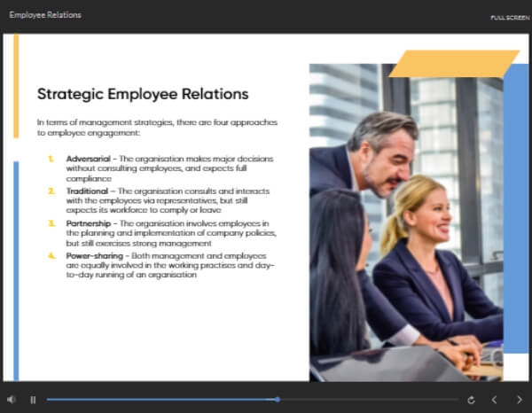Pause the slide playback
The width and height of the screenshot is (532, 413).
(33, 400)
